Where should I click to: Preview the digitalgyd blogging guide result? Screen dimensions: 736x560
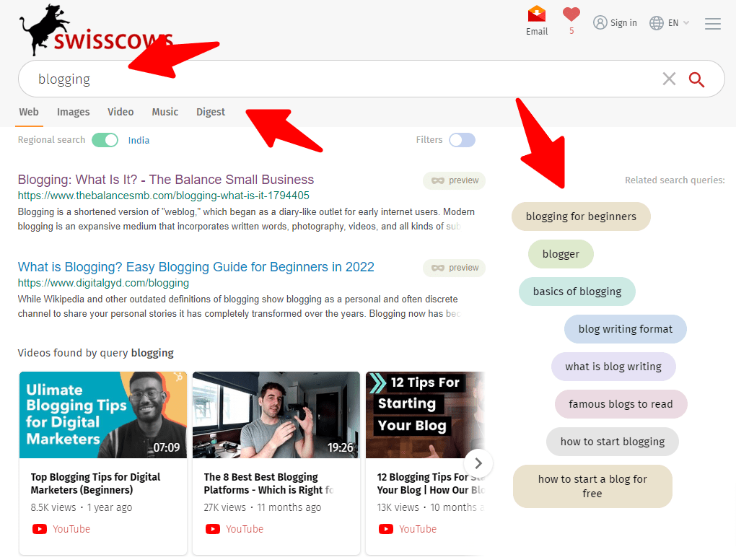coord(455,268)
